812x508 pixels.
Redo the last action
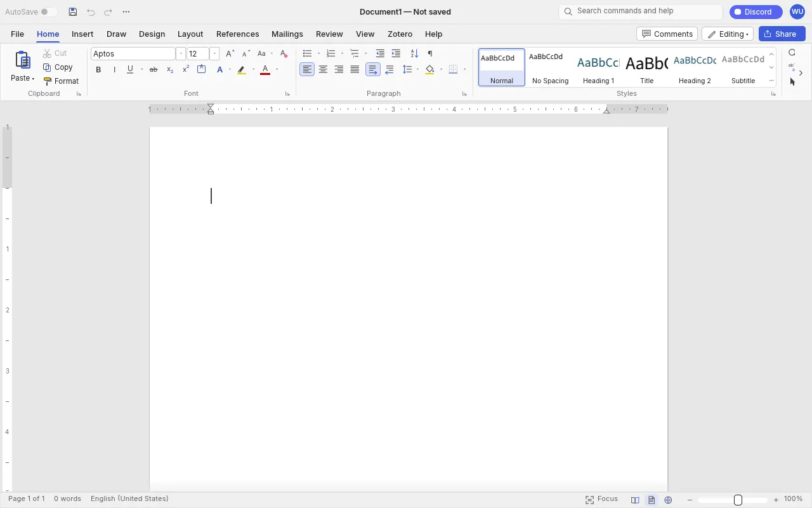(x=108, y=12)
